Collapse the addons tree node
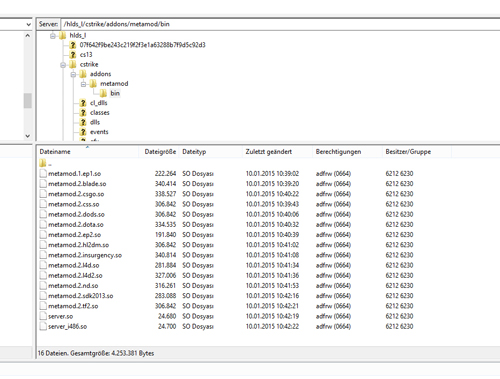This screenshot has height=379, width=500. 73,74
